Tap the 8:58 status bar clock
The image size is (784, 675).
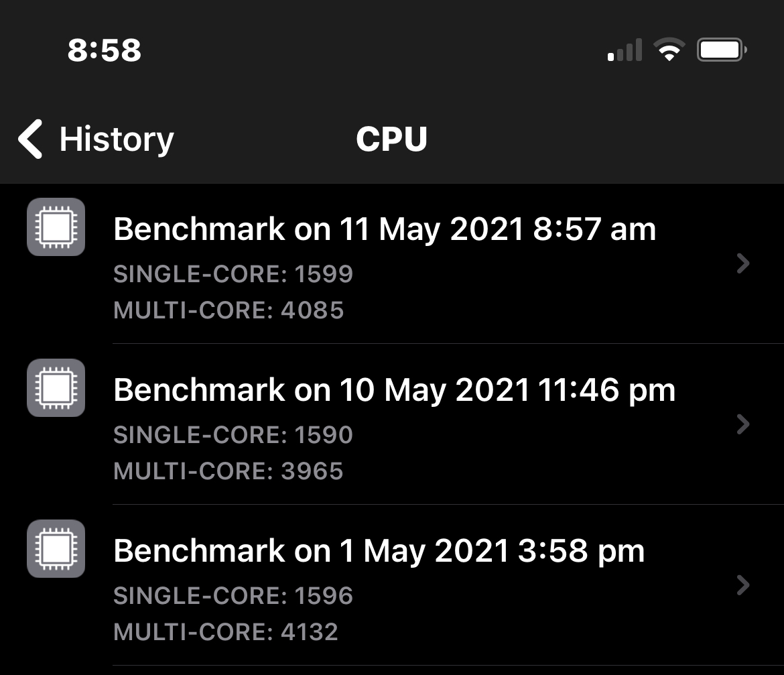(x=105, y=50)
